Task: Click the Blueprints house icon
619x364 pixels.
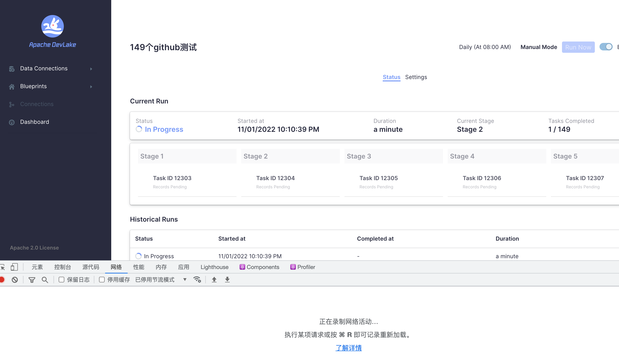Action: 11,87
